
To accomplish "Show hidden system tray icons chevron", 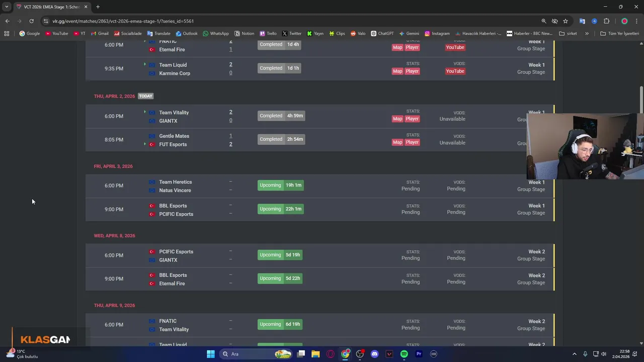I will tap(575, 354).
